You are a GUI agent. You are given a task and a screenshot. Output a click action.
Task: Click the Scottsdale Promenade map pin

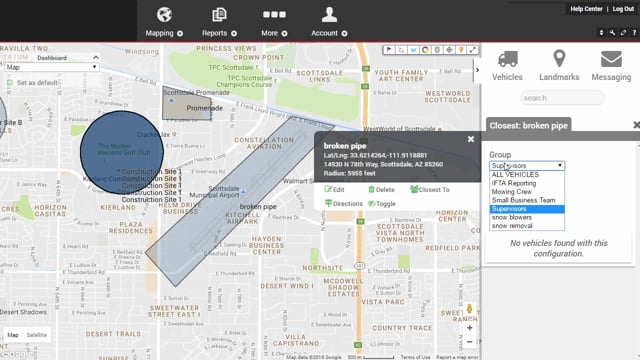171,100
